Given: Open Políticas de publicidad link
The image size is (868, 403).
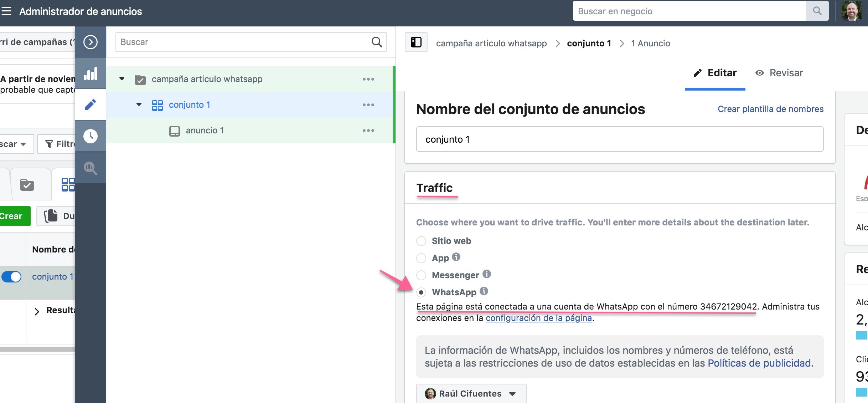Looking at the screenshot, I should coord(759,363).
